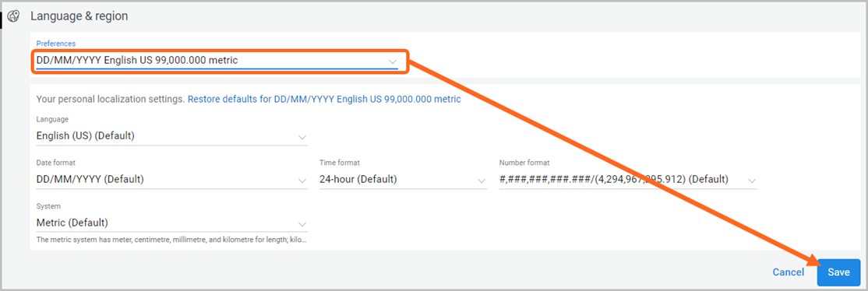
Task: Click the Language field label
Action: (x=52, y=119)
